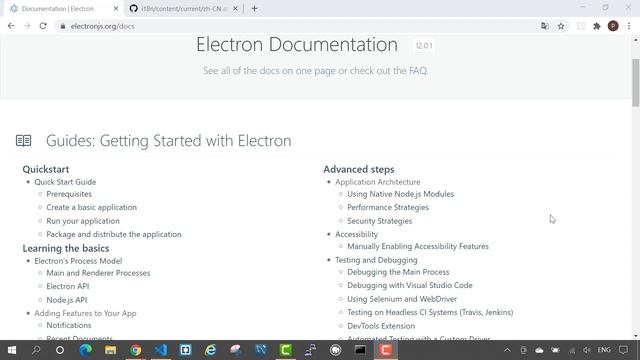Open Electron's Process Model link
Viewport: 640px width, 360px height.
pyautogui.click(x=78, y=261)
